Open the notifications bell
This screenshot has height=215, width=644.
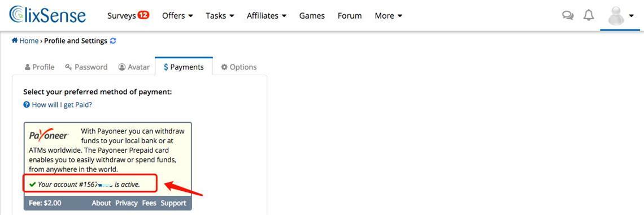click(x=589, y=16)
